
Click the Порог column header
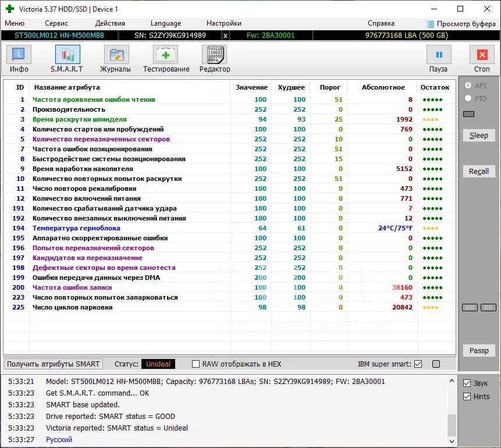[x=330, y=87]
